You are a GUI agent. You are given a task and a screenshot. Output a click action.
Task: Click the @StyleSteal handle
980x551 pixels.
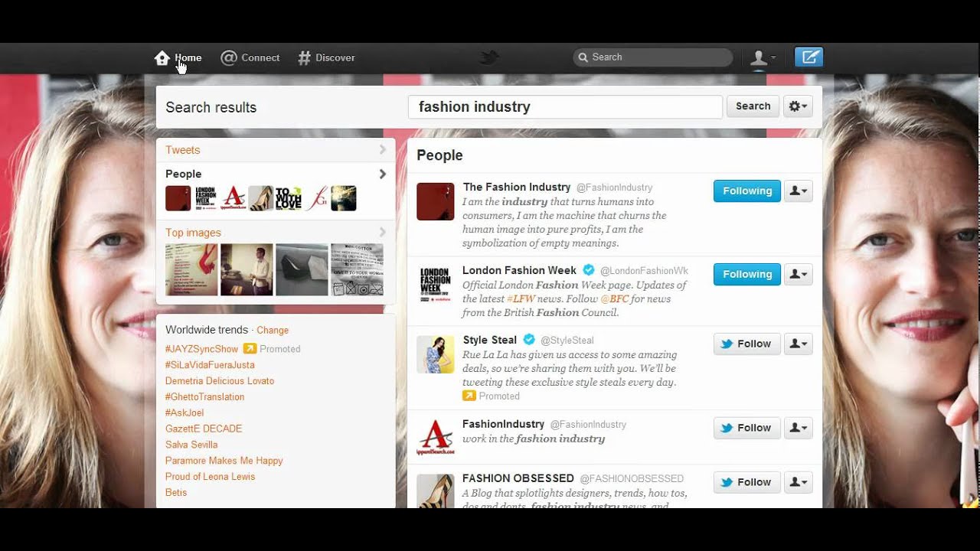[x=567, y=341]
